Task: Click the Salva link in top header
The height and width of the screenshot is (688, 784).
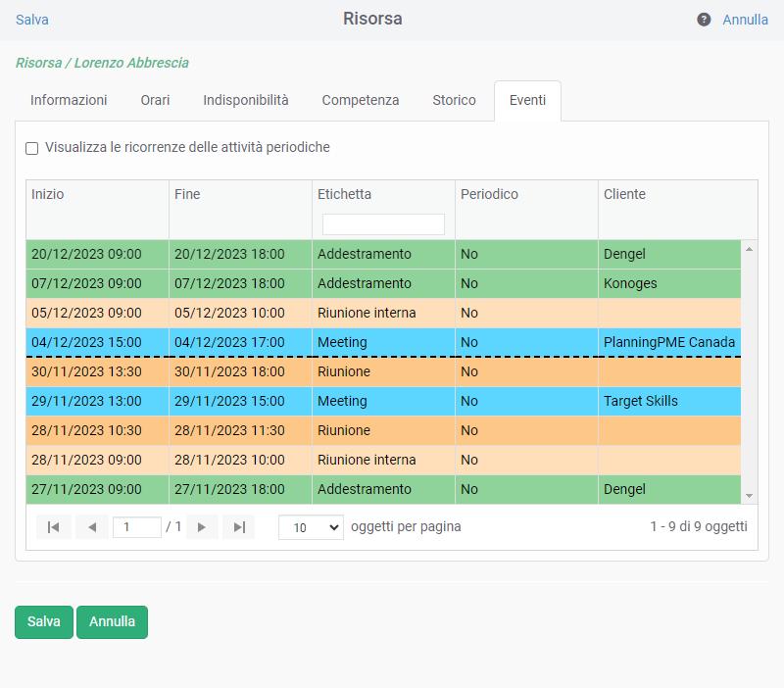Action: click(32, 20)
